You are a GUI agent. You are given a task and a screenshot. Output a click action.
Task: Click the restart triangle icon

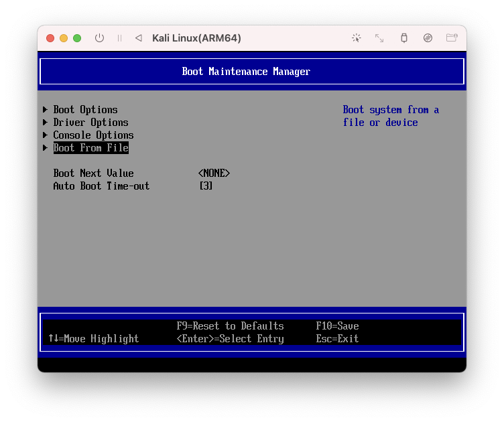pyautogui.click(x=139, y=38)
